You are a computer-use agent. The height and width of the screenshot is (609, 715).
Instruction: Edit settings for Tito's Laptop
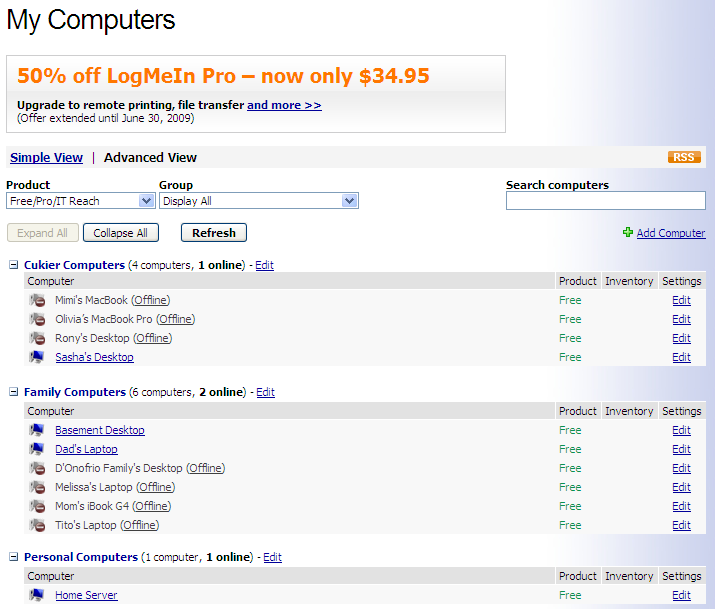(x=682, y=526)
